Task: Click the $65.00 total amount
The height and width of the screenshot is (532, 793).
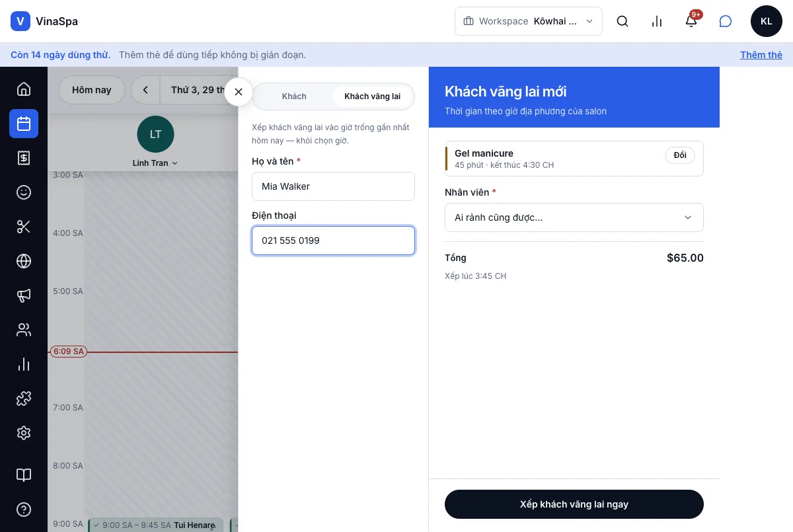Action: click(x=685, y=258)
